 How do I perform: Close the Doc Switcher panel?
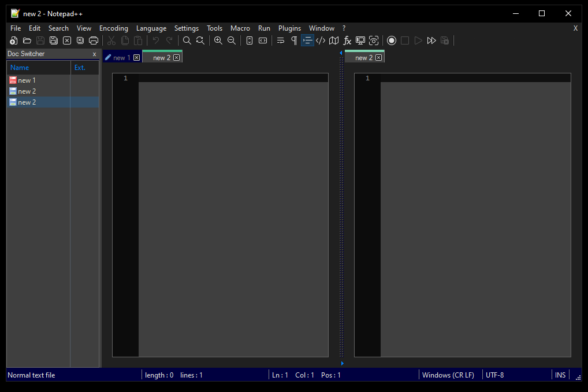point(94,54)
